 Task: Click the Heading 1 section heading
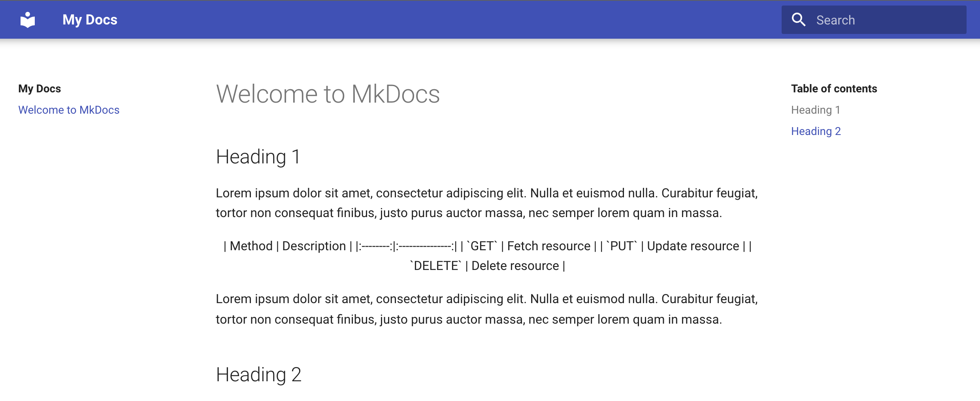point(258,157)
